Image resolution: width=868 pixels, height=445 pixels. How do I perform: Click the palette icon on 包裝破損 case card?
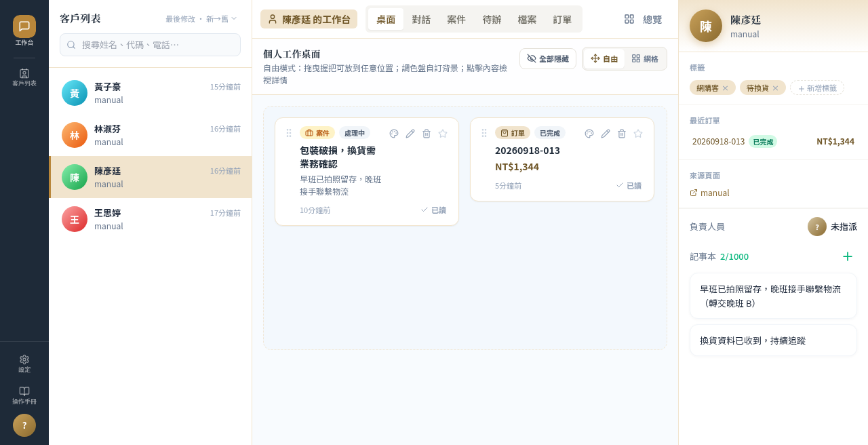point(394,134)
